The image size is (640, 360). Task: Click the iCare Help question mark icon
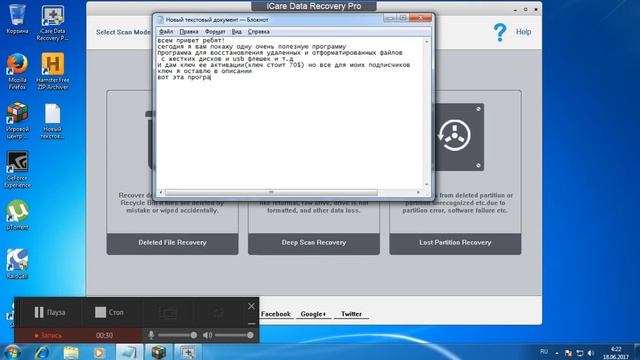click(500, 32)
